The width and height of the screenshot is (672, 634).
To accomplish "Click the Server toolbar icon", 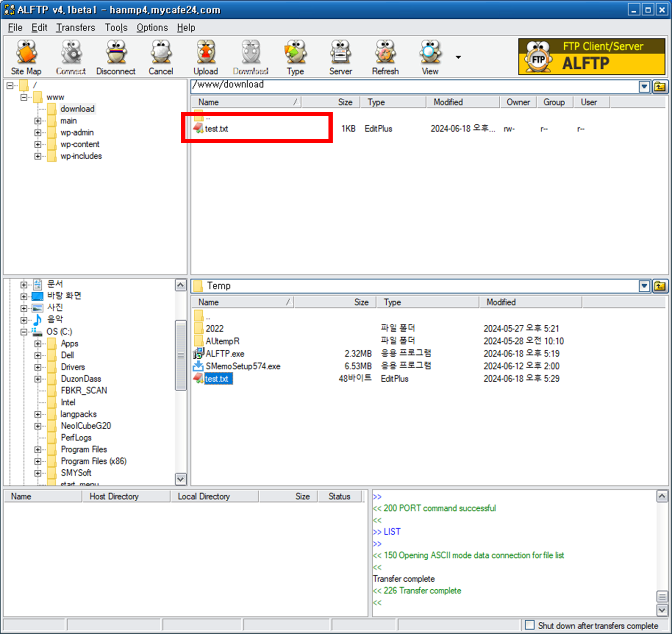I will [340, 56].
